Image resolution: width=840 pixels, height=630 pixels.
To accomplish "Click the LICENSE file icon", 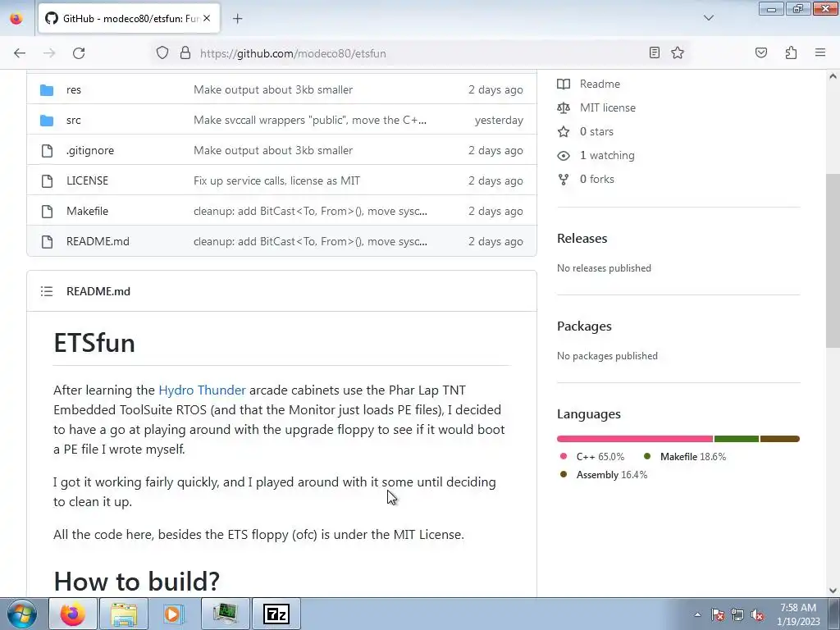I will tap(47, 181).
